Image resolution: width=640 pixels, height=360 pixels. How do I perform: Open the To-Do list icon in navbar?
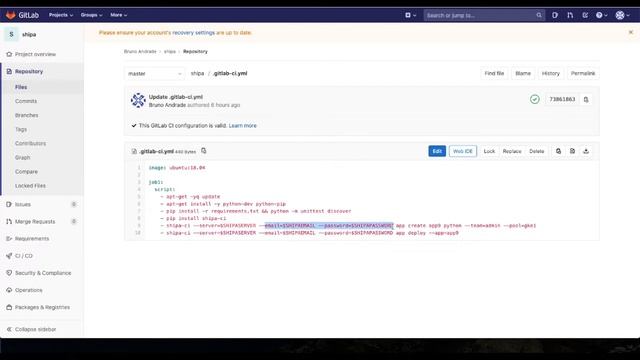point(585,15)
